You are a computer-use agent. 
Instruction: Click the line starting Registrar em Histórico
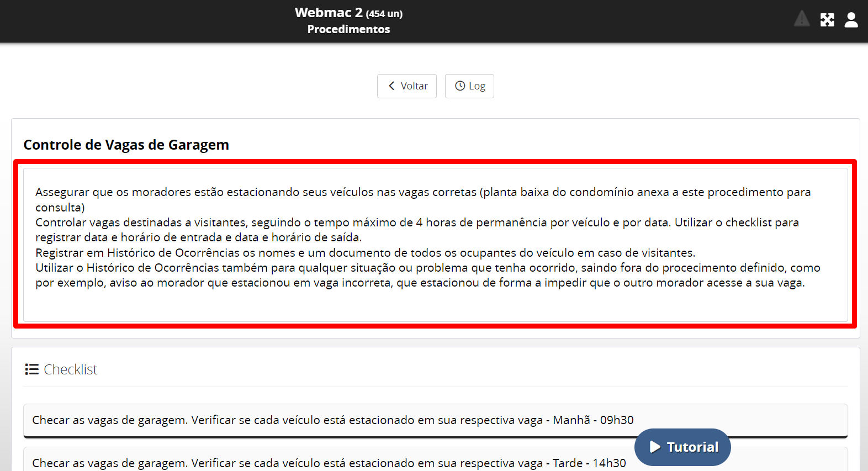pyautogui.click(x=365, y=253)
